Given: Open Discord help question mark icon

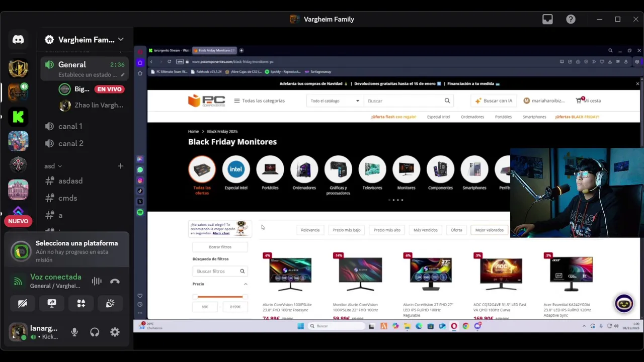Looking at the screenshot, I should pos(571,19).
